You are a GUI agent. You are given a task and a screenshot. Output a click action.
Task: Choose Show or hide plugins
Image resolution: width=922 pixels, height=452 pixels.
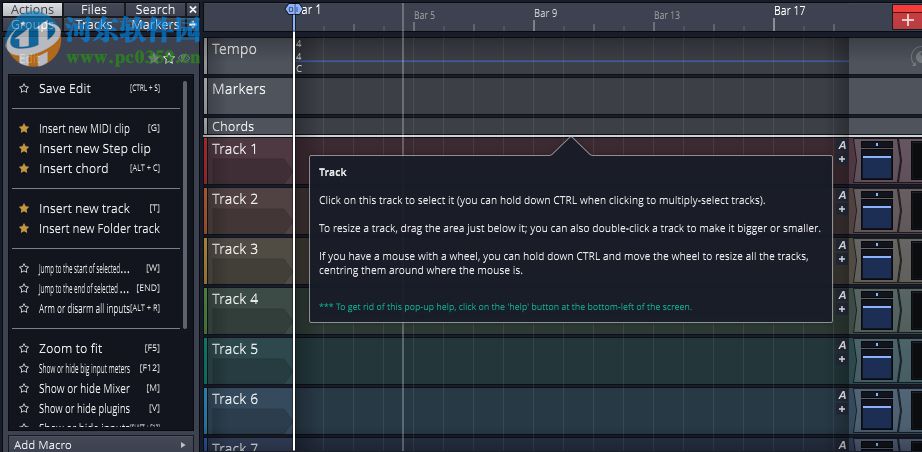[x=84, y=409]
